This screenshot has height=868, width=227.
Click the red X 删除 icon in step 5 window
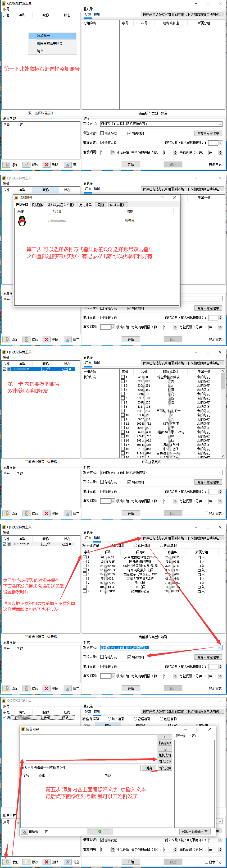(x=47, y=862)
